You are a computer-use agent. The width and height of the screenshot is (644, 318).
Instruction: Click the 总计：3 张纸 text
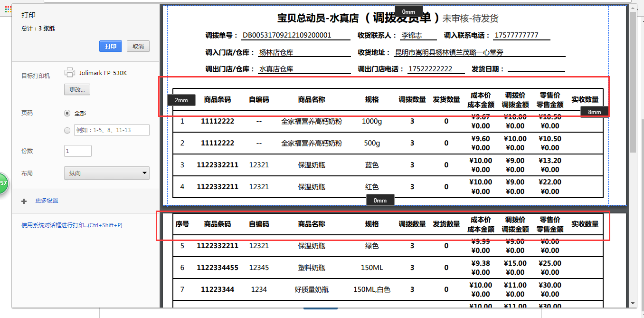coord(38,29)
